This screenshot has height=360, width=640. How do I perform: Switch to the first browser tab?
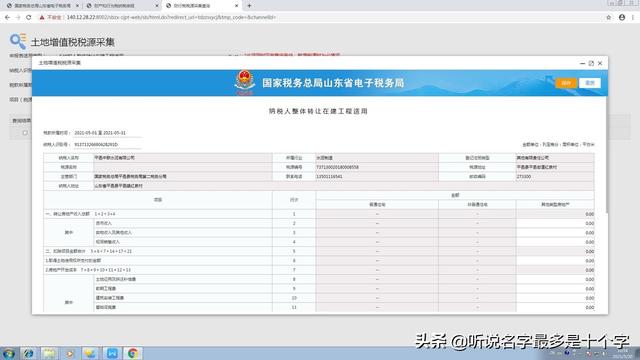(x=41, y=6)
